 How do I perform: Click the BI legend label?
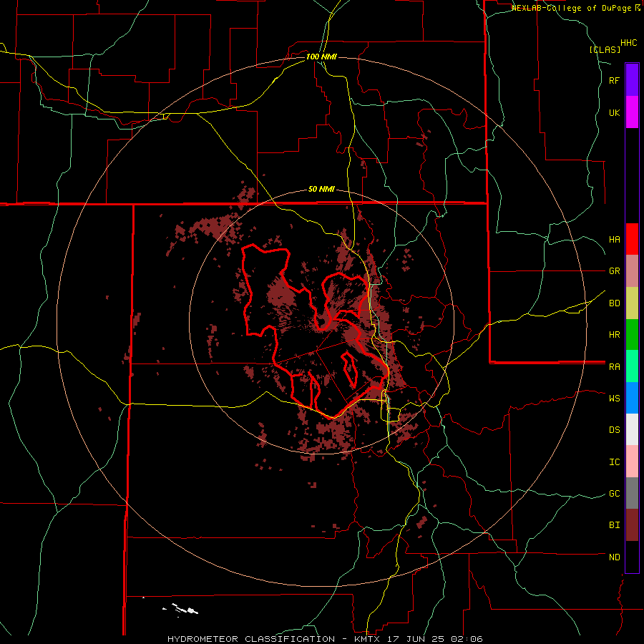pyautogui.click(x=614, y=525)
